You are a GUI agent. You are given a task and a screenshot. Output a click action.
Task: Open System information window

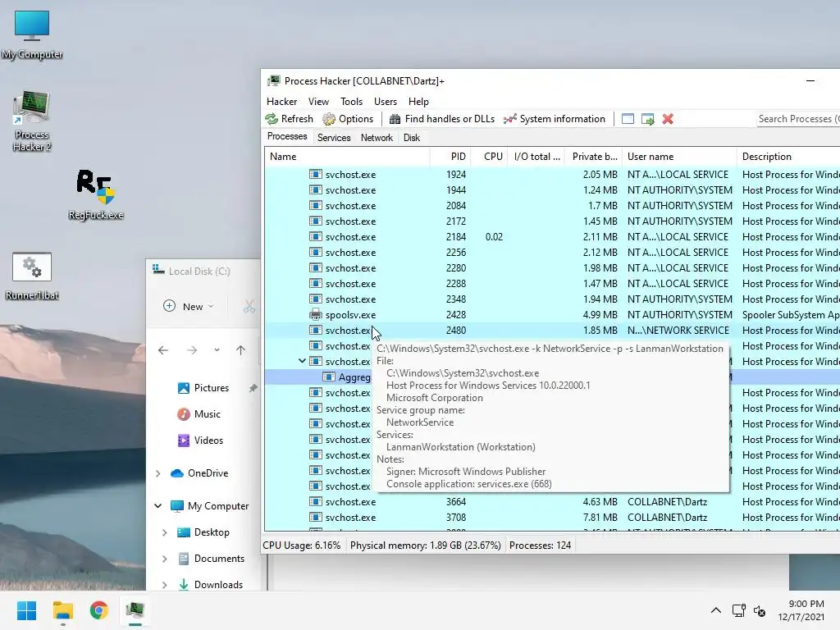pyautogui.click(x=555, y=119)
